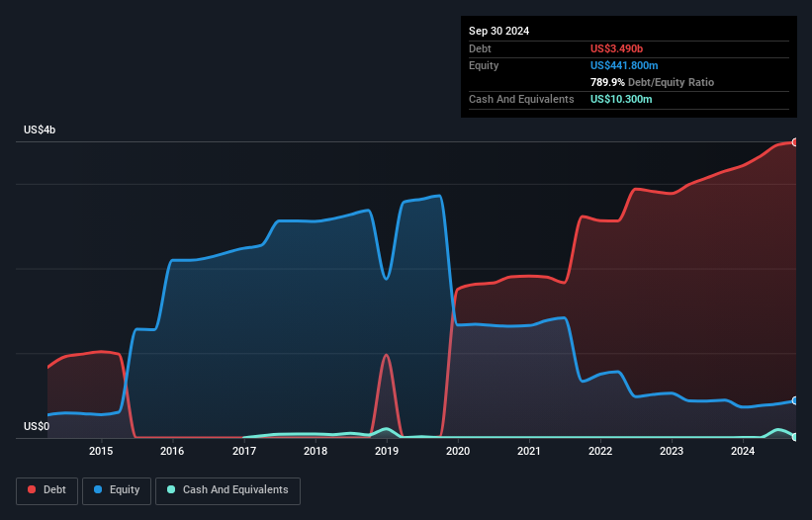The width and height of the screenshot is (812, 520).
Task: Click the Debt row label in tooltip
Action: (x=480, y=48)
